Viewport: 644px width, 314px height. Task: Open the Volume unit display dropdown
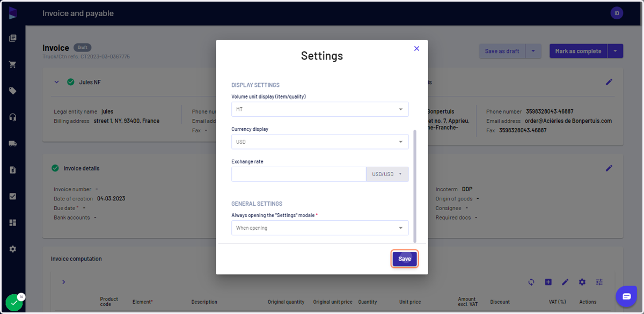click(320, 109)
